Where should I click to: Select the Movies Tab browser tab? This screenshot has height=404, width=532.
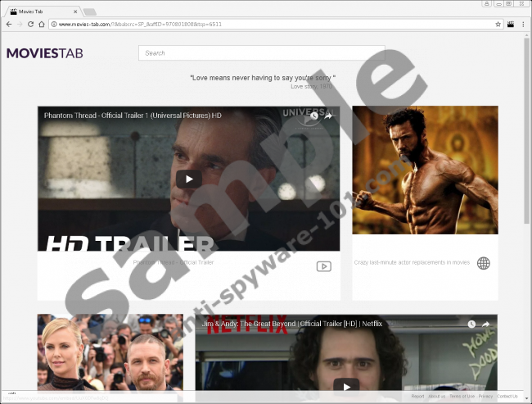[43, 11]
